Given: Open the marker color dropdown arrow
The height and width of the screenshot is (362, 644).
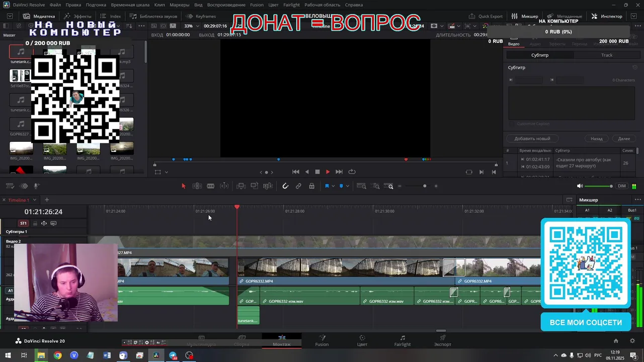Looking at the screenshot, I should pos(348,187).
